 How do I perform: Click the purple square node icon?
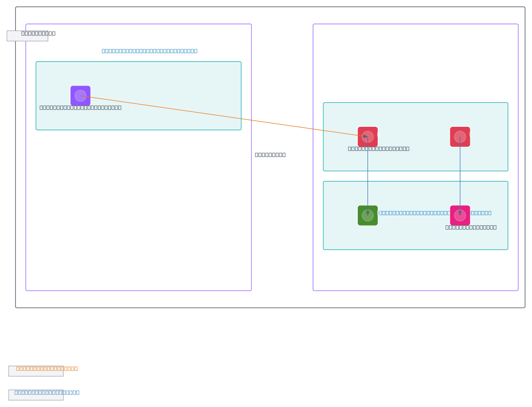tap(80, 96)
